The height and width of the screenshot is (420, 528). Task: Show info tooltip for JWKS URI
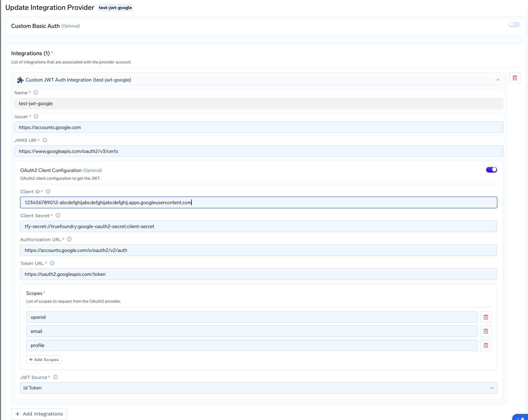tap(45, 140)
